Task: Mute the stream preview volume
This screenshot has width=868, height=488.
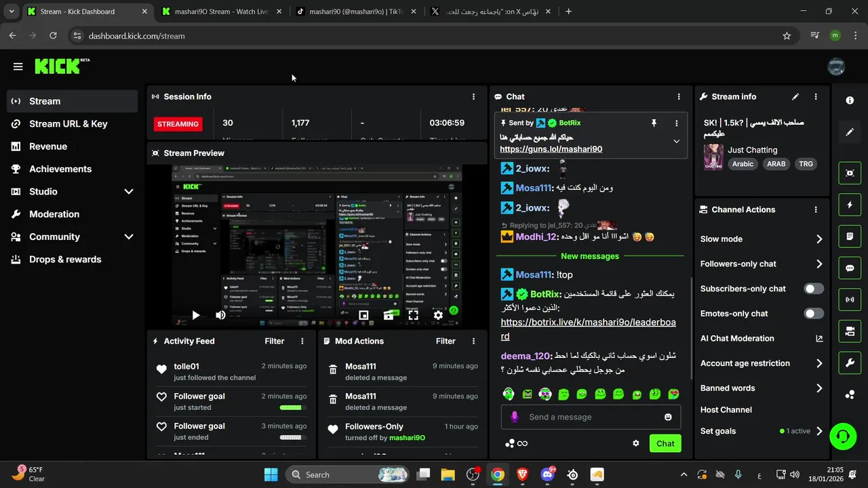Action: 220,315
